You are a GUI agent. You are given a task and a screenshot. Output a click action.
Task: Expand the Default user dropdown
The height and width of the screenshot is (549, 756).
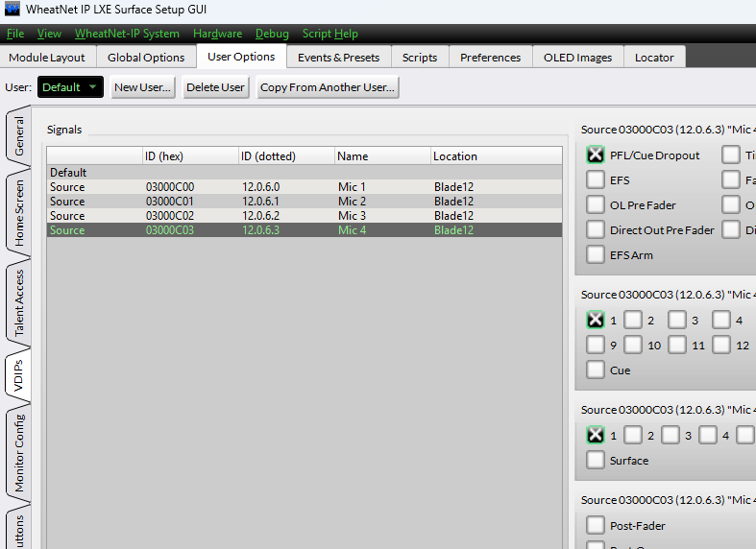[x=70, y=87]
